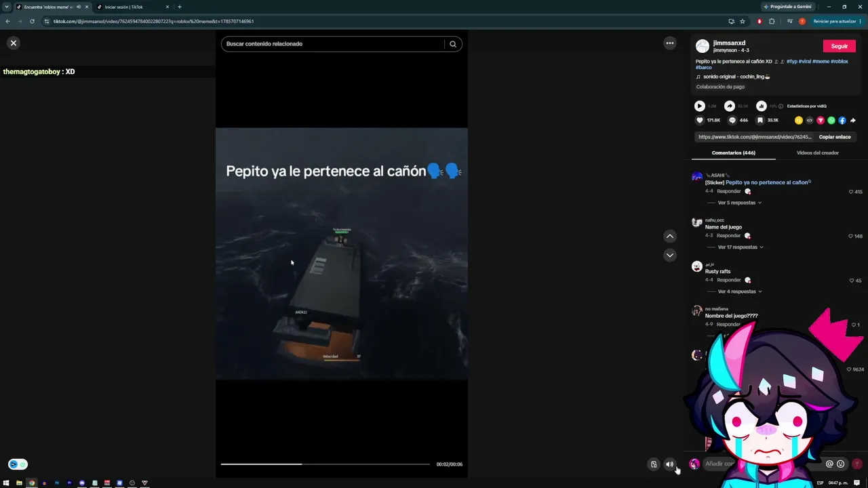The image size is (868, 488).
Task: Select the "Encuentra 'roblox meme'" browser tab
Action: tap(52, 7)
